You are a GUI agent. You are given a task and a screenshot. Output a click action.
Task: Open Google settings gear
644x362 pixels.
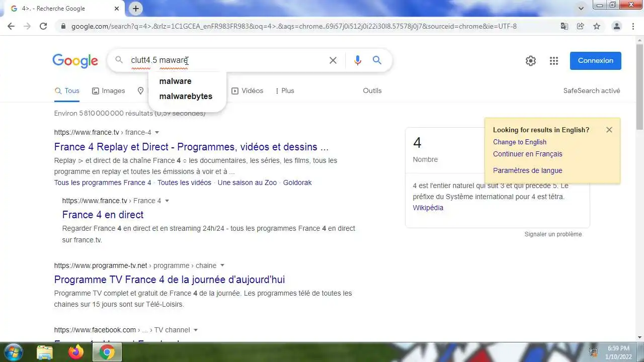pyautogui.click(x=531, y=61)
